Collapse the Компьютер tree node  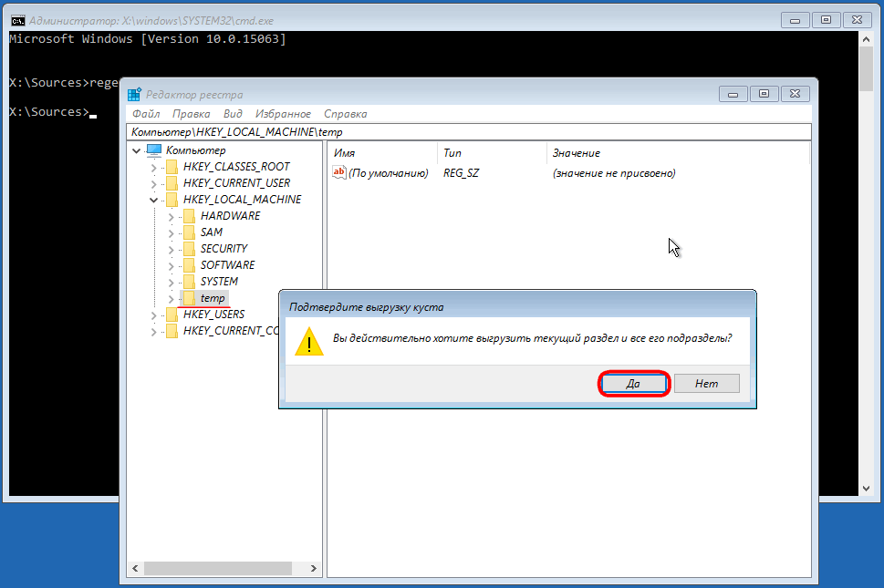coord(137,150)
